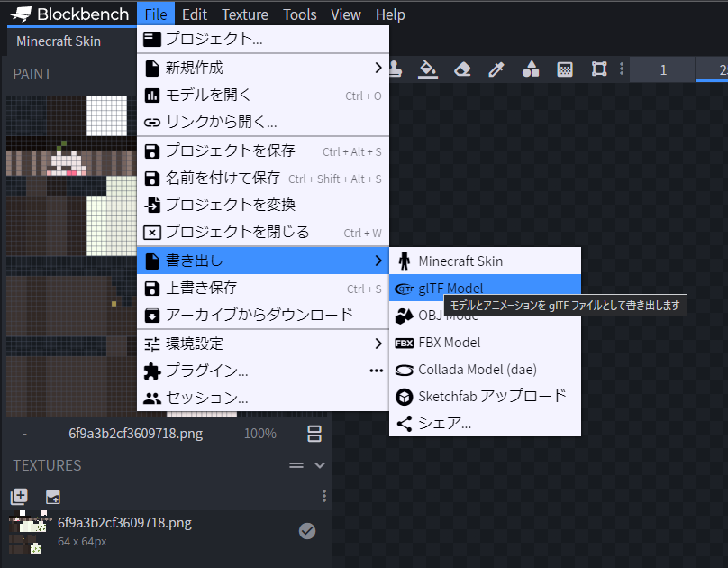728x568 pixels.
Task: Export as Minecraft Skin
Action: [485, 261]
